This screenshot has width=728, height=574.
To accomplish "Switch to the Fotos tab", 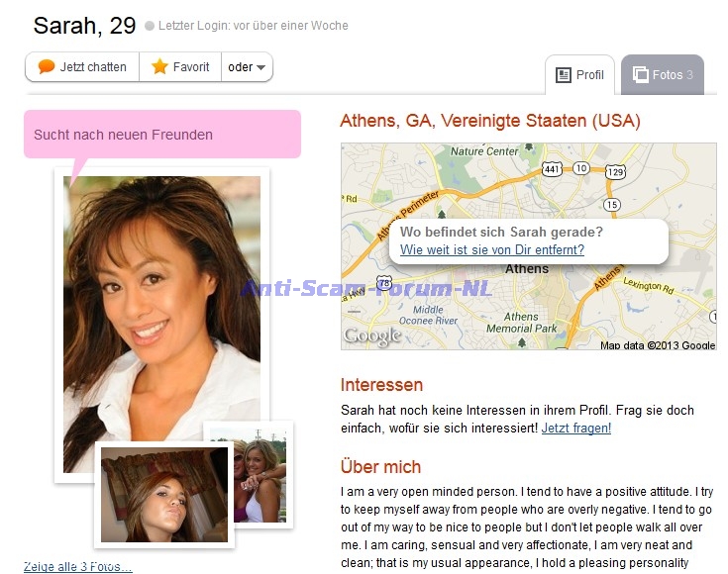I will coord(663,74).
